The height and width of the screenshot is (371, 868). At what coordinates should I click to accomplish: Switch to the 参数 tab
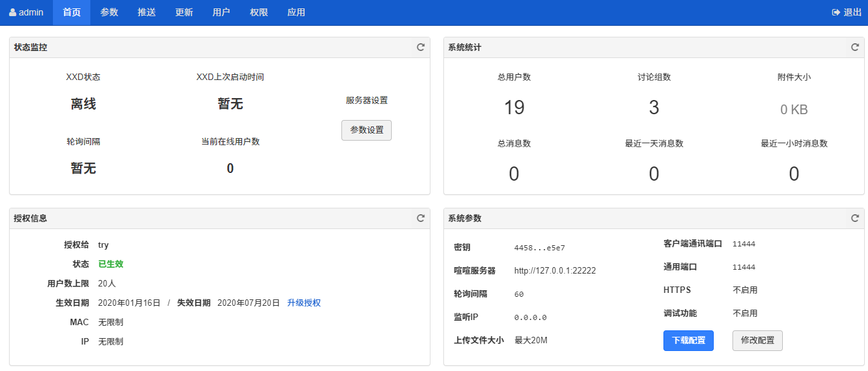(109, 12)
